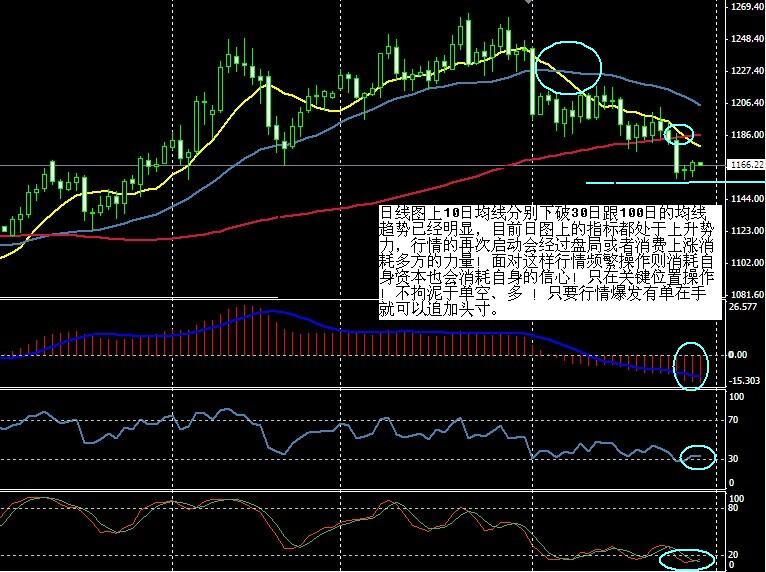Screen dimensions: 766x572
Task: Click the 1206.40 price axis label
Action: [747, 103]
